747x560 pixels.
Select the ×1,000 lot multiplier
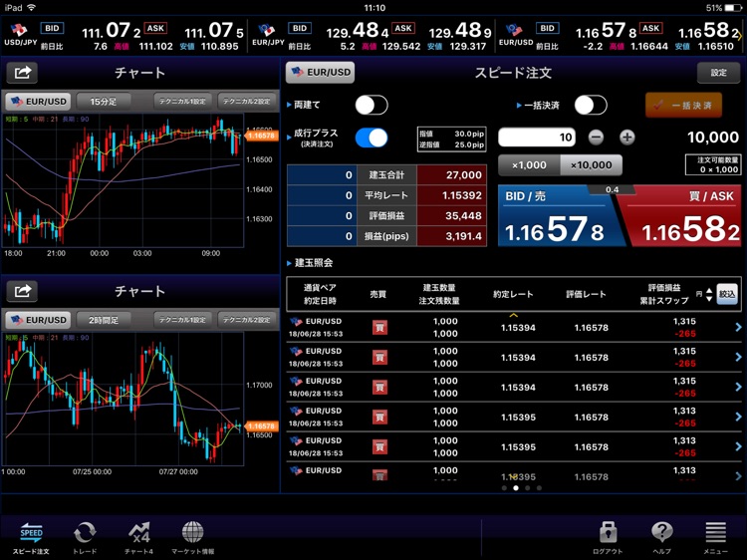point(529,165)
